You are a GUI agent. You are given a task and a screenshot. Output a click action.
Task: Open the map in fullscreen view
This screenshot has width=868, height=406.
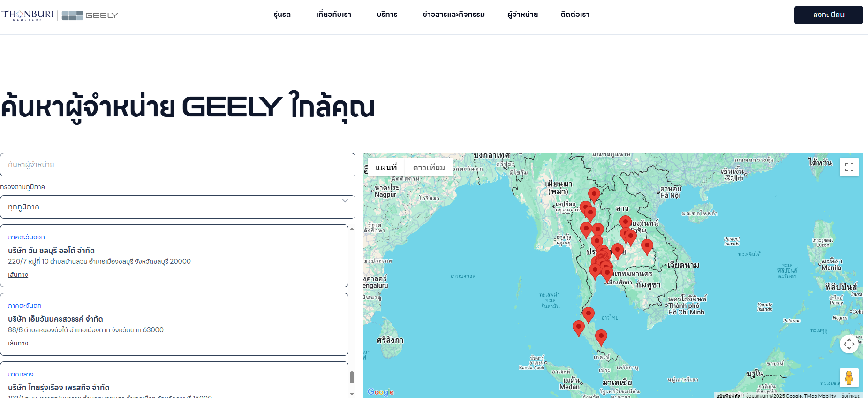(x=849, y=167)
